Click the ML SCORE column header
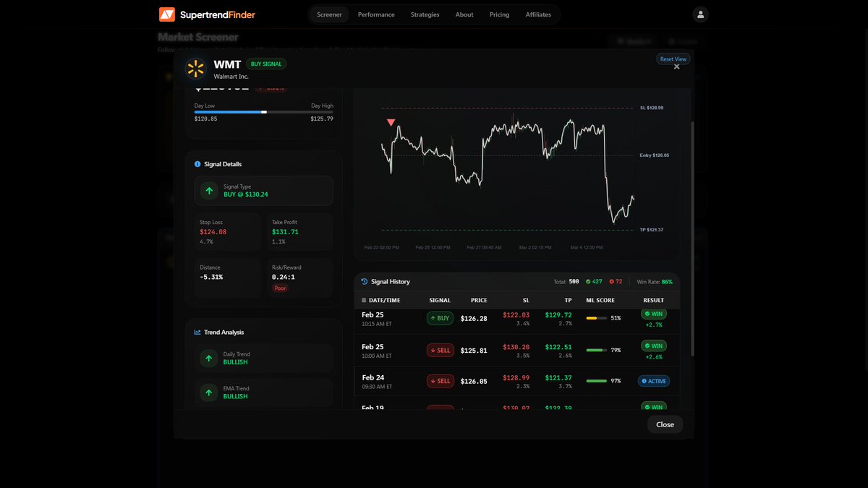 coord(600,300)
